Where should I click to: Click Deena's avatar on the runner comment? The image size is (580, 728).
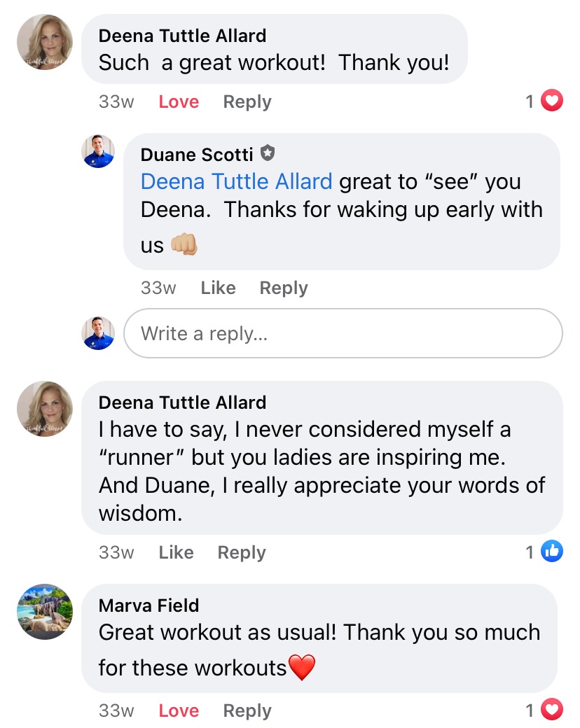[45, 409]
